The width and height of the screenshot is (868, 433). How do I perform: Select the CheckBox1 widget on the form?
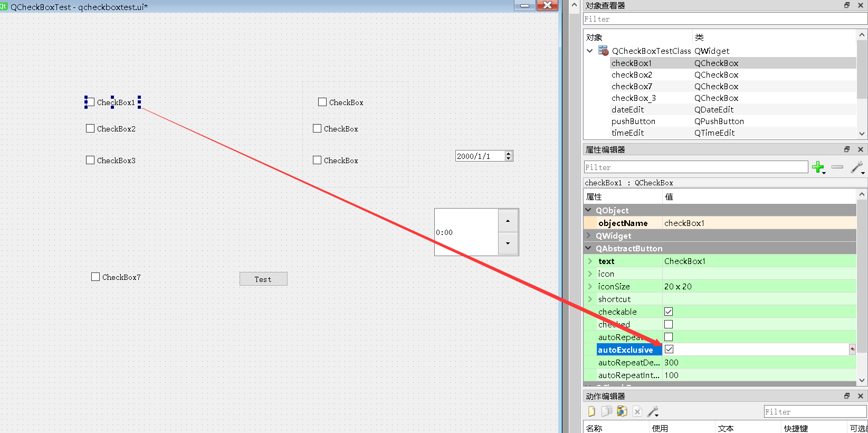click(112, 102)
